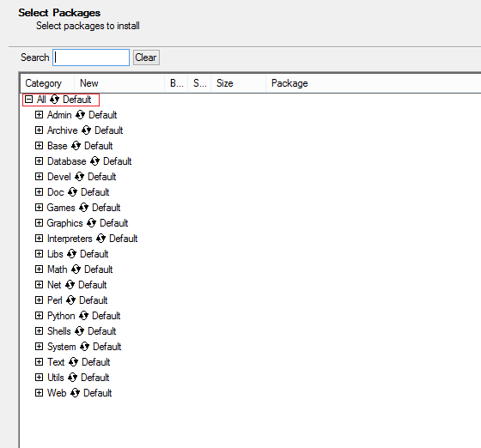Image resolution: width=481 pixels, height=448 pixels.
Task: Cycle install state for Base category
Action: point(76,146)
